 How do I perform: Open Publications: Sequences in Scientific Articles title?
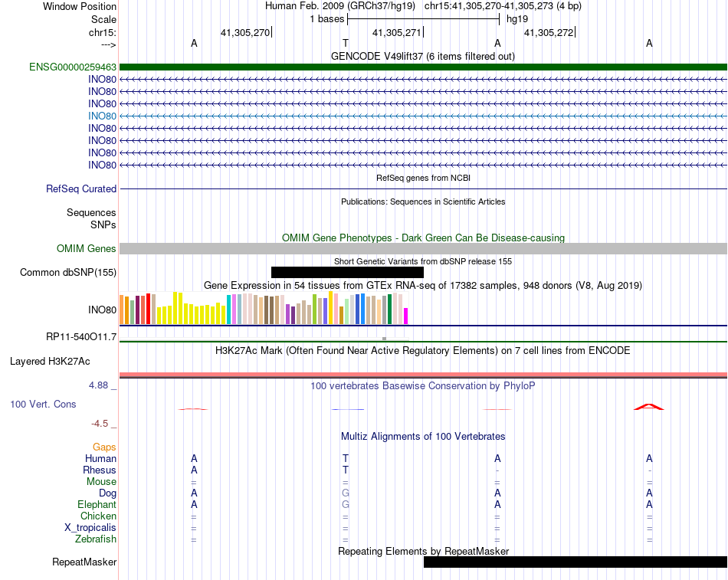423,202
